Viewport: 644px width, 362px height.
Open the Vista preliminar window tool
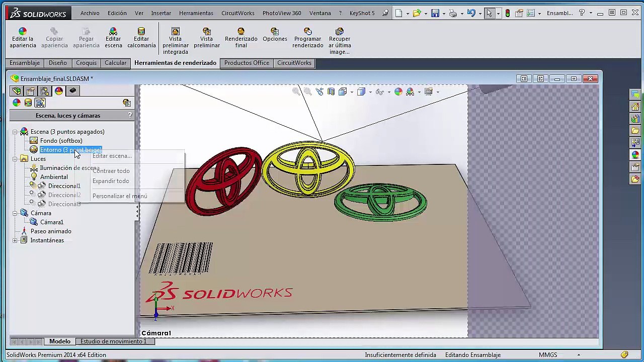[207, 38]
